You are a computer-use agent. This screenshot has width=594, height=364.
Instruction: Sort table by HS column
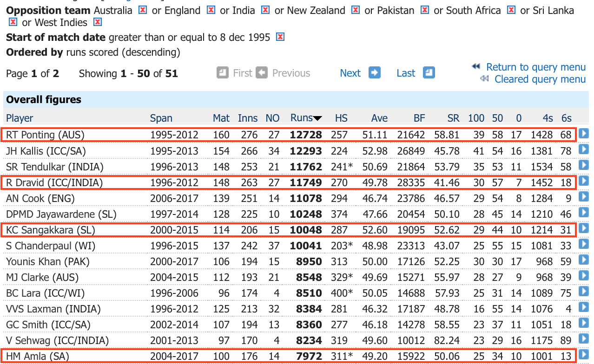coord(341,118)
